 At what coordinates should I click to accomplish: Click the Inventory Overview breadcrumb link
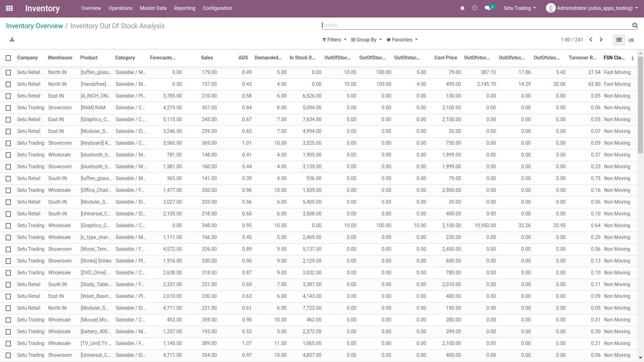point(34,26)
